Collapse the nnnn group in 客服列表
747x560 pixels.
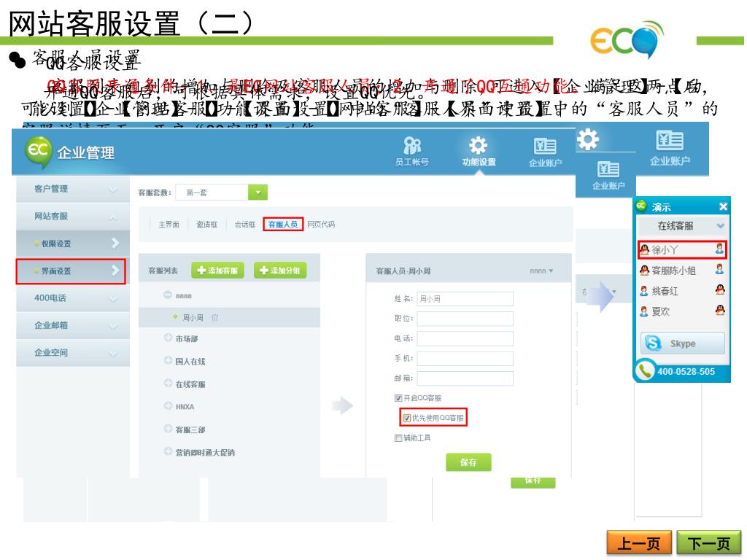[x=168, y=295]
